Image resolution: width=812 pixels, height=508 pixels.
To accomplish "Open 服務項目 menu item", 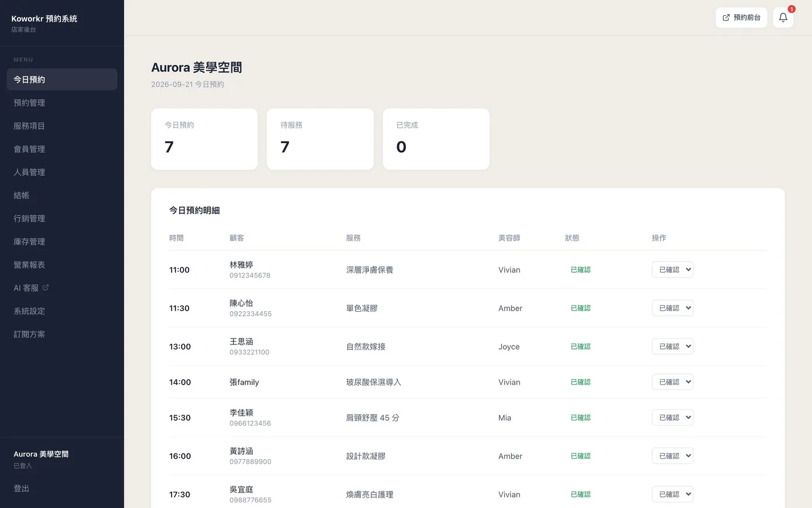I will [x=62, y=126].
